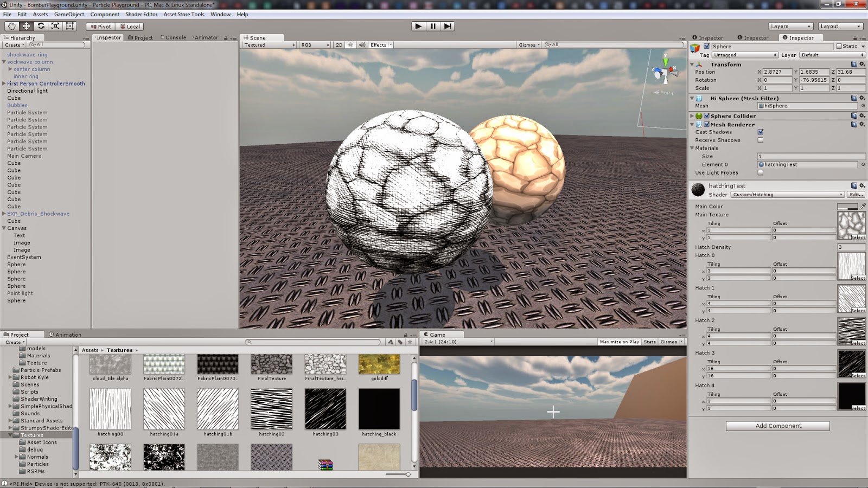Mute scene audio in the Scene toolbar
Viewport: 868px width, 488px height.
362,45
